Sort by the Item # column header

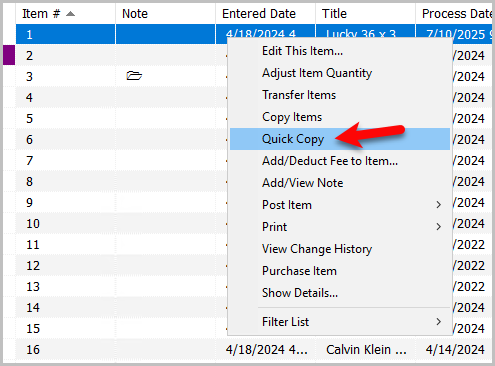(x=66, y=14)
